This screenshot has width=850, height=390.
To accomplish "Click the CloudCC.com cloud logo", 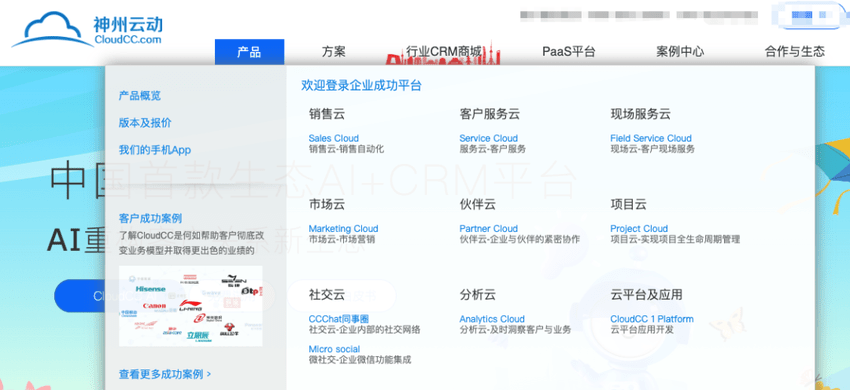I will [x=87, y=30].
